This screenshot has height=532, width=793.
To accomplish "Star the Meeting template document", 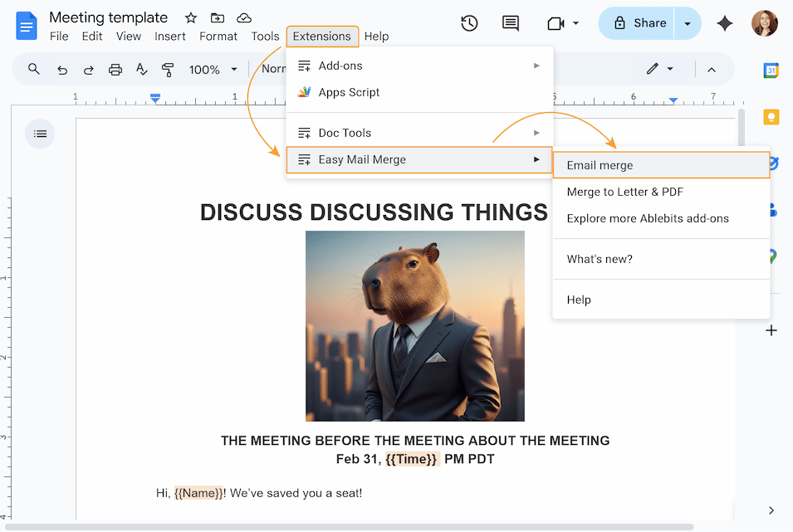I will pos(191,18).
